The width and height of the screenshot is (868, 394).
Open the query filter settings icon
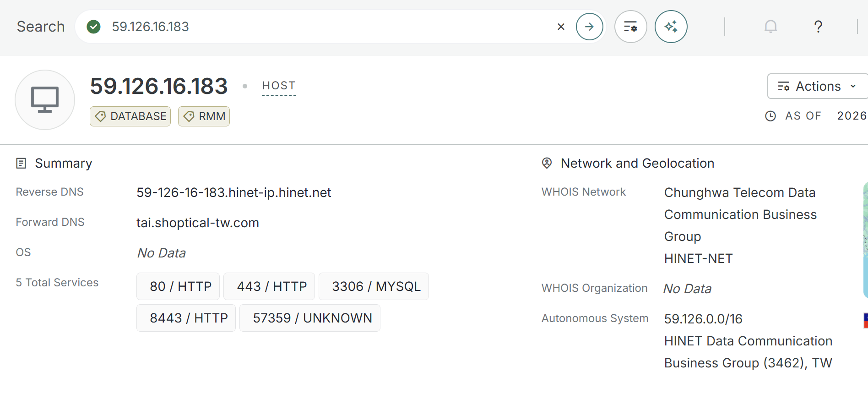[630, 27]
